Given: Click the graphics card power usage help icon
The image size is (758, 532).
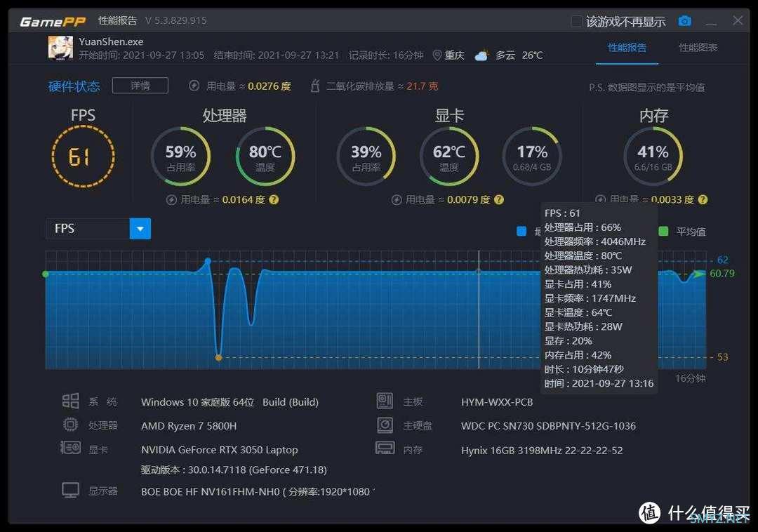Looking at the screenshot, I should point(499,199).
